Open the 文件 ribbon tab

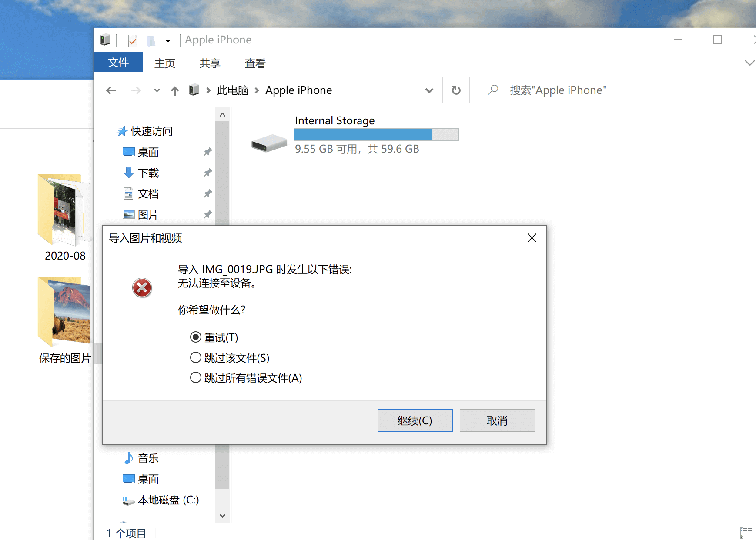coord(118,63)
